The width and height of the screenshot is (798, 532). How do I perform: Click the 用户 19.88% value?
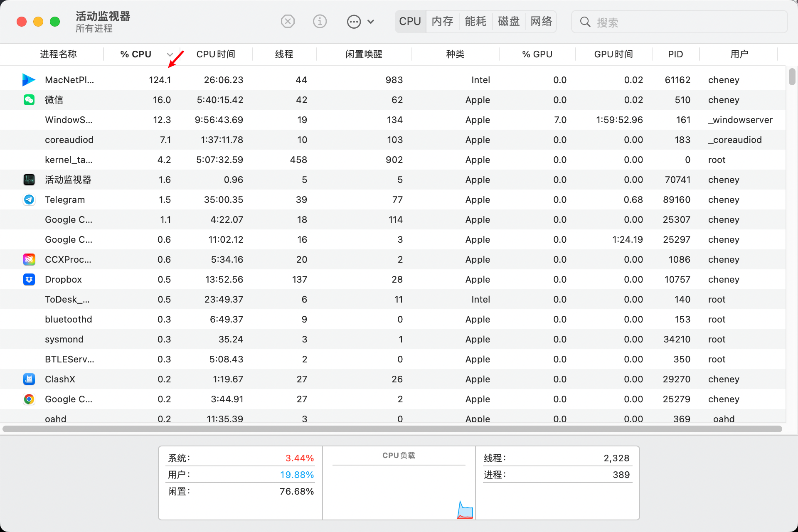click(x=297, y=475)
